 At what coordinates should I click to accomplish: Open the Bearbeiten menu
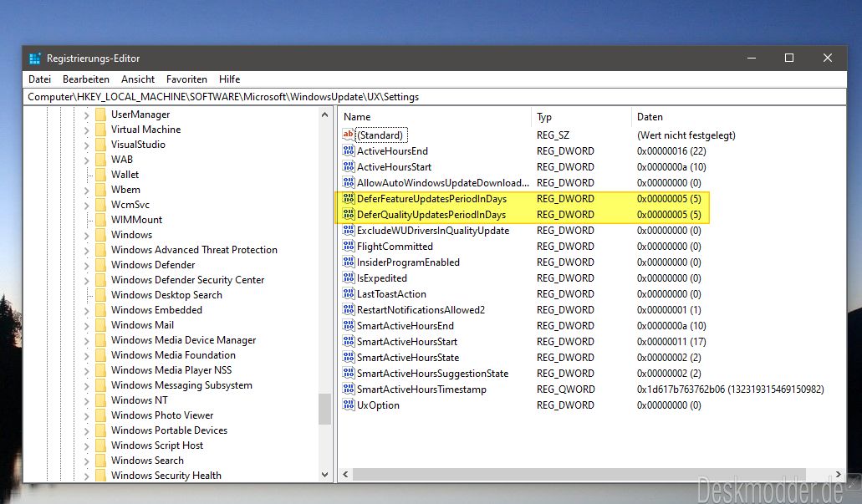(86, 79)
